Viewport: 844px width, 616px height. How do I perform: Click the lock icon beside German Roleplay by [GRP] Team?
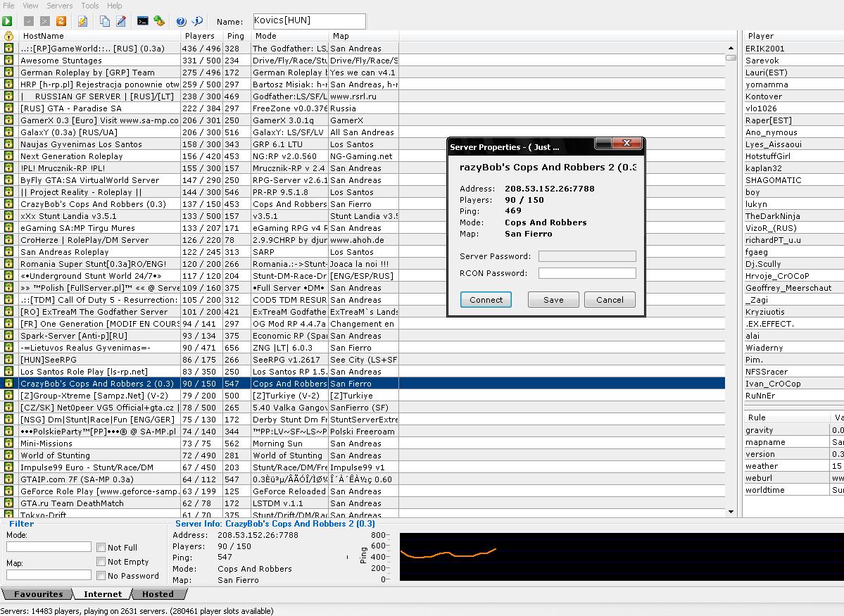[x=8, y=72]
